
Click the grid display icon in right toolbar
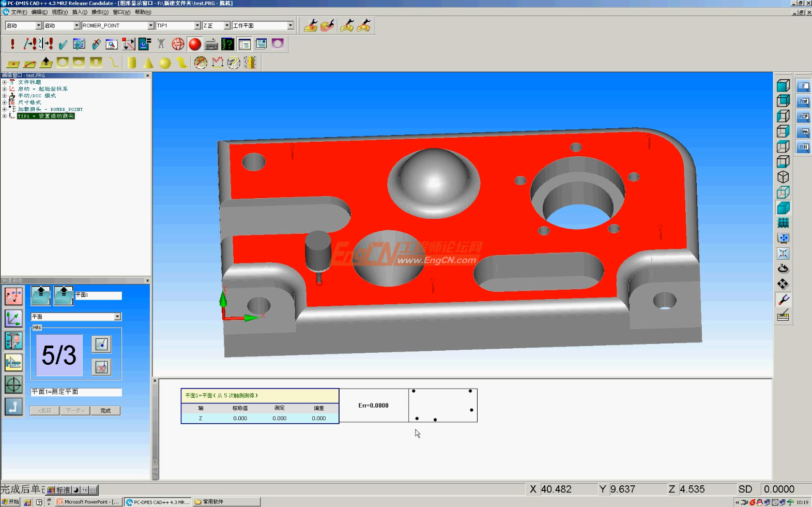tap(783, 223)
